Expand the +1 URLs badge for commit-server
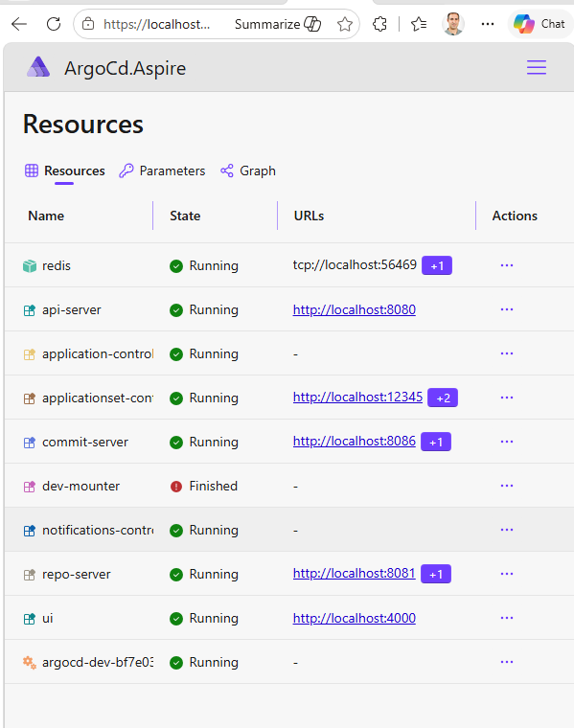This screenshot has height=728, width=574. (436, 442)
